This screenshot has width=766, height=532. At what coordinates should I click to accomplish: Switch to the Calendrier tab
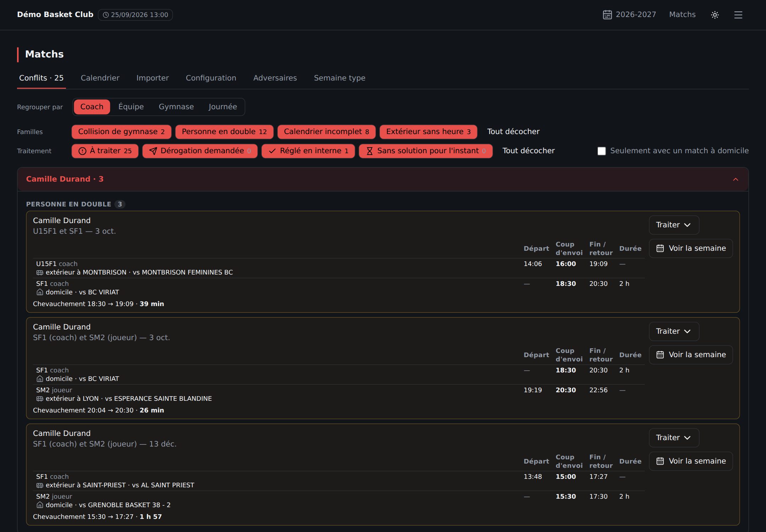tap(100, 78)
